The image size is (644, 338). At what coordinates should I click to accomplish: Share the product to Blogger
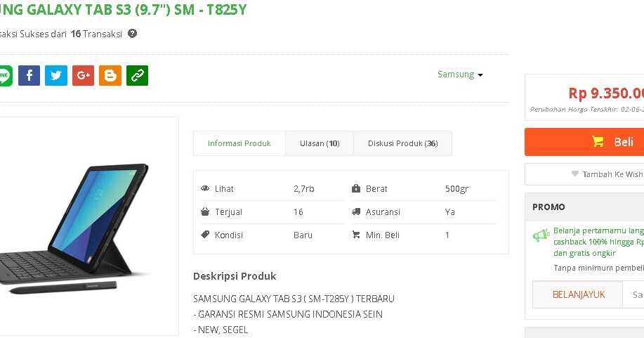(110, 76)
